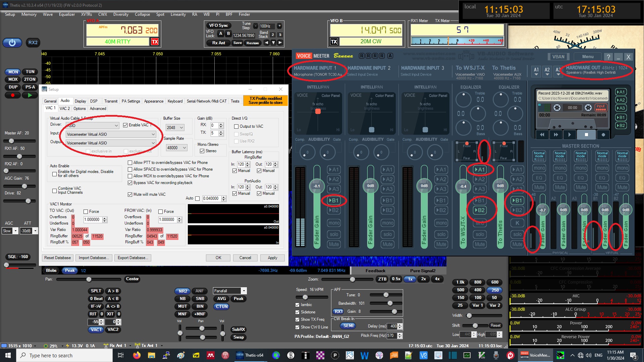Open the 100Hz tune step dropdown
Viewport: 644px width, 362px height.
tap(267, 26)
